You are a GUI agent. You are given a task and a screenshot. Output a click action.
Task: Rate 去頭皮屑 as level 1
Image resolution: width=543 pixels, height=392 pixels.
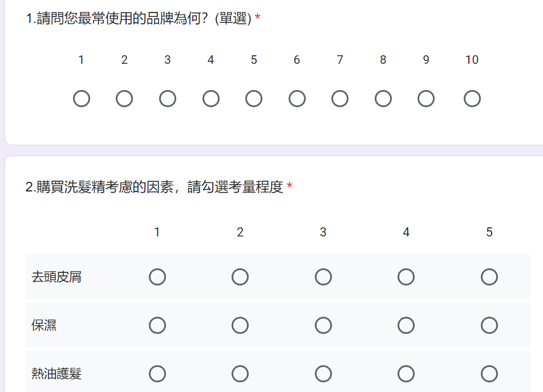point(157,277)
